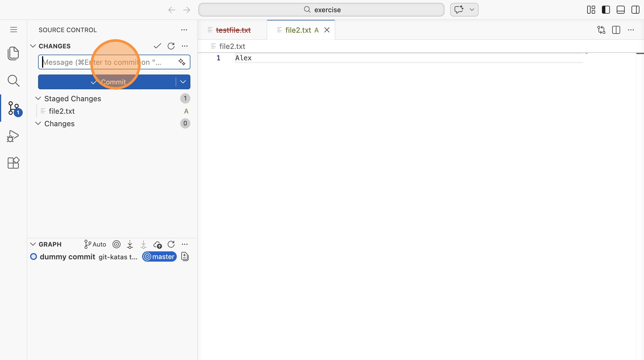Viewport: 644px width, 360px height.
Task: Open the Search view in activity bar
Action: coord(13,81)
